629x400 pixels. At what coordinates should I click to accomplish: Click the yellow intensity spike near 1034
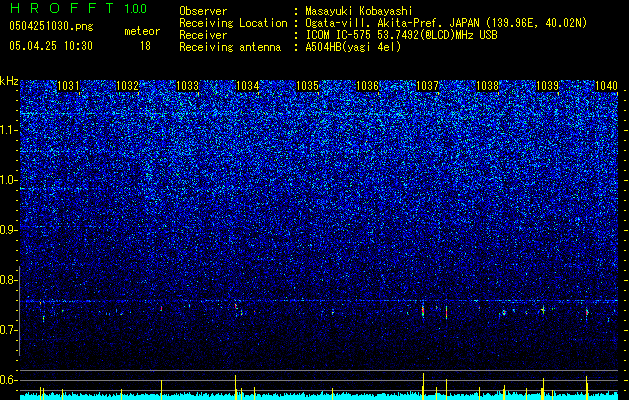pyautogui.click(x=235, y=387)
